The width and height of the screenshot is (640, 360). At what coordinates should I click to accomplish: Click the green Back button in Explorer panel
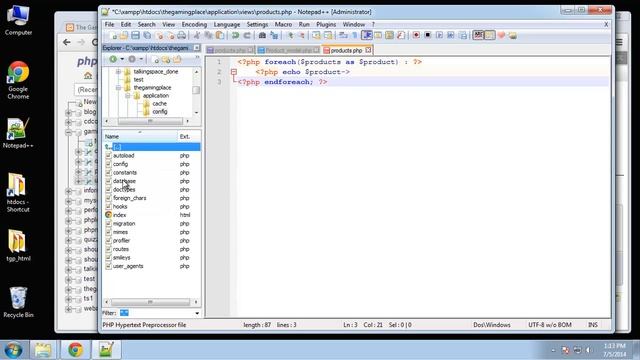[x=113, y=60]
